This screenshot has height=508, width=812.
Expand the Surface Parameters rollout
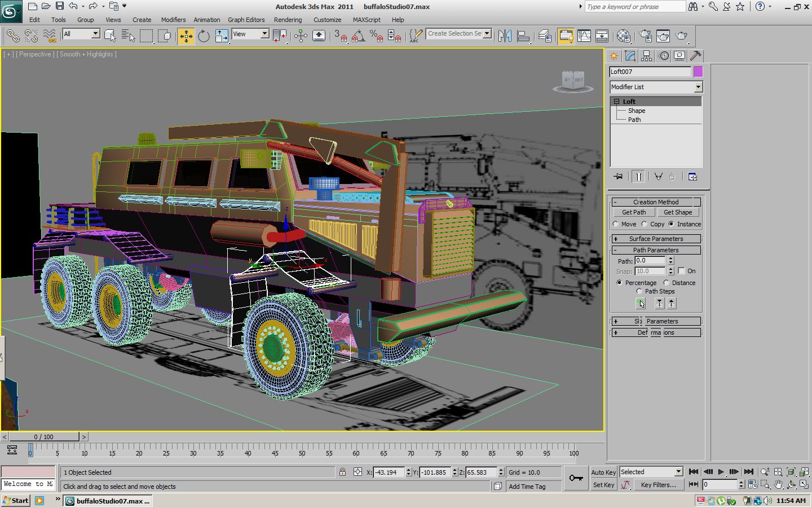pos(656,239)
